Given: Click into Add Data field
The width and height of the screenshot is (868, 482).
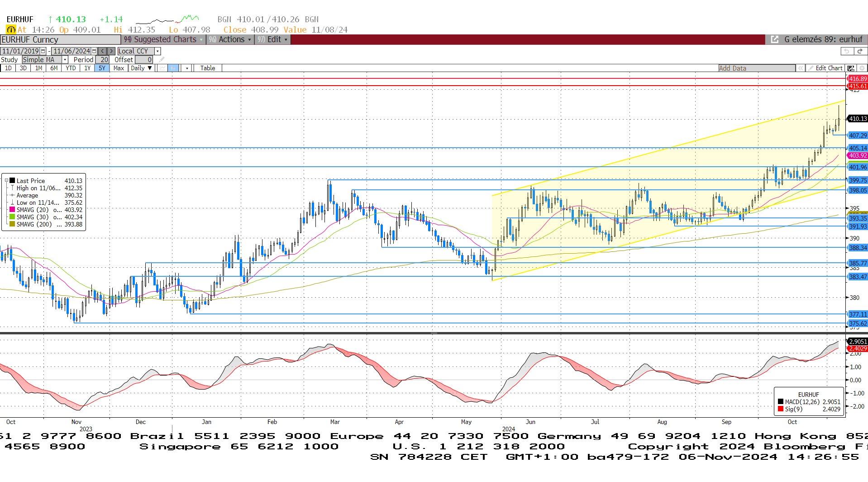Looking at the screenshot, I should pos(757,68).
